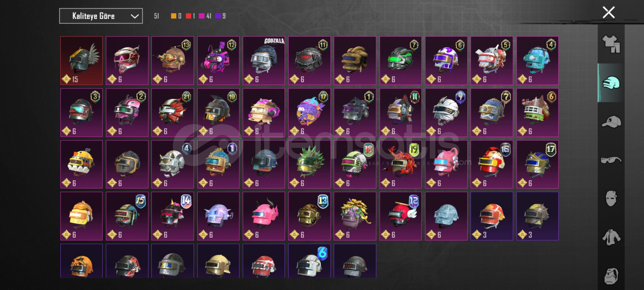The width and height of the screenshot is (644, 290).
Task: Pick the furry brown helmet skin
Action: [355, 61]
